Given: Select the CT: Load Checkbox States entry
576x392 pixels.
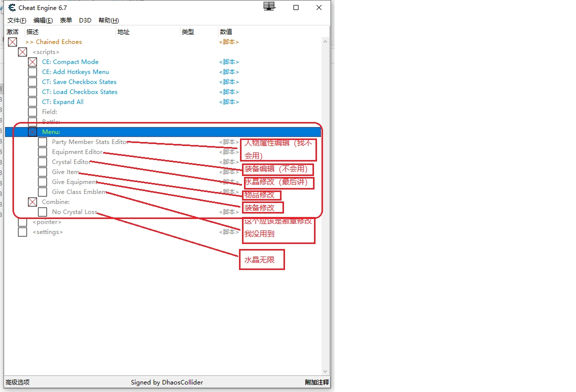Looking at the screenshot, I should [x=79, y=92].
